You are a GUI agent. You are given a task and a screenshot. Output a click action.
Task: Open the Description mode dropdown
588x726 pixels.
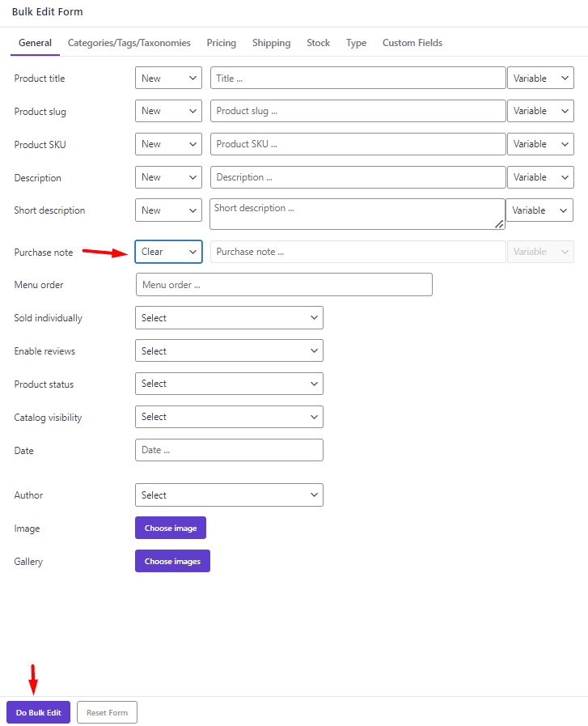pyautogui.click(x=167, y=176)
